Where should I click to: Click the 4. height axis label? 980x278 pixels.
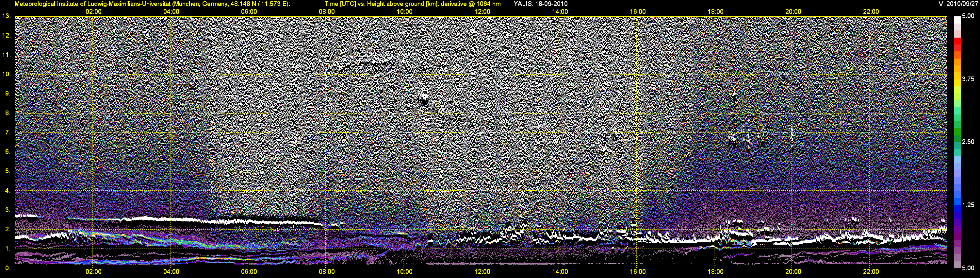[x=8, y=190]
